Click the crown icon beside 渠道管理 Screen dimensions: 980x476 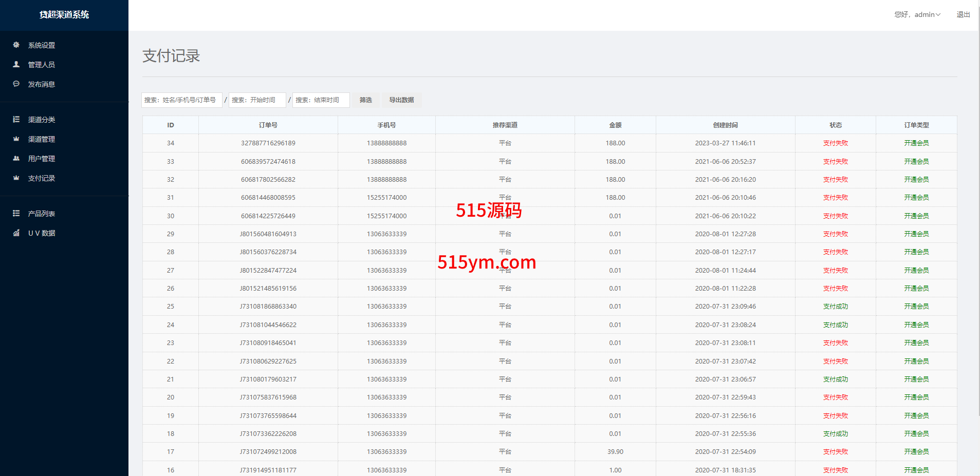[x=16, y=139]
